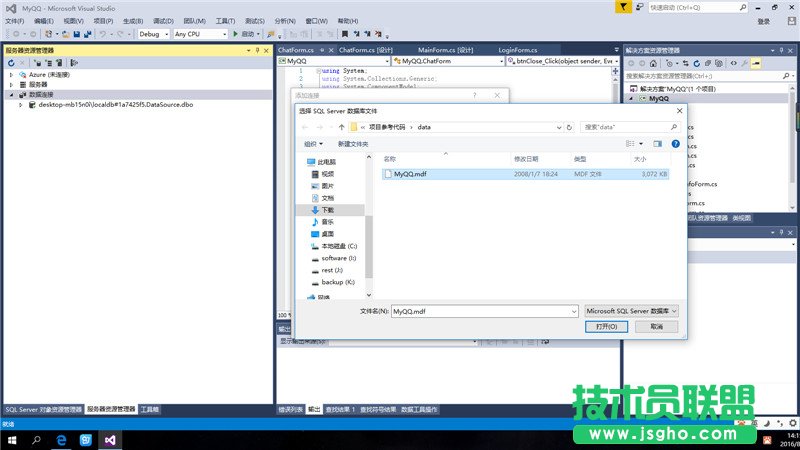Open the file name history dropdown
Viewport: 800px width, 450px height.
click(x=573, y=311)
